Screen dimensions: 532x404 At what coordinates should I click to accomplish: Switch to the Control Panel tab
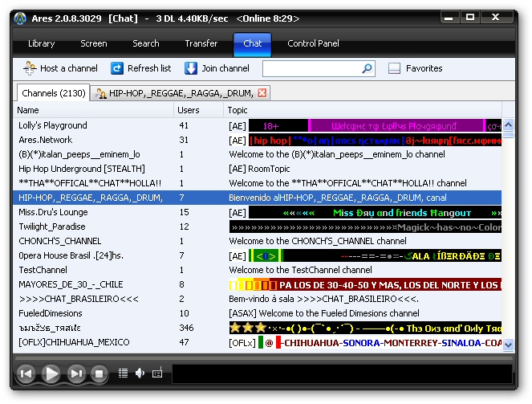click(313, 43)
